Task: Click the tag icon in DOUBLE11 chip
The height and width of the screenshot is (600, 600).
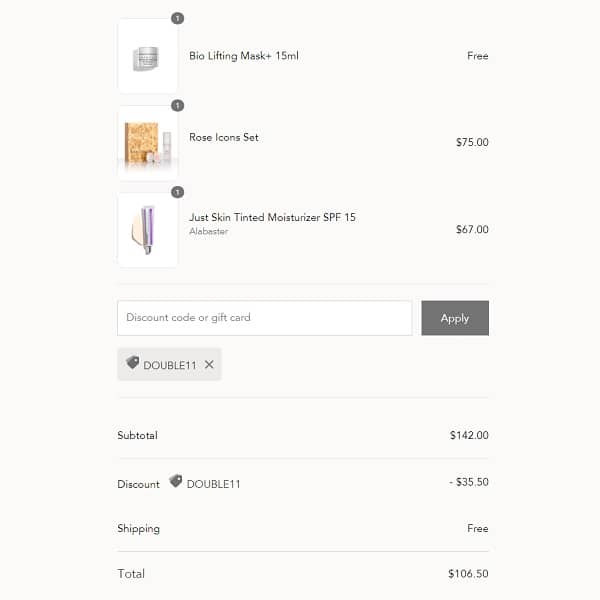Action: 133,363
